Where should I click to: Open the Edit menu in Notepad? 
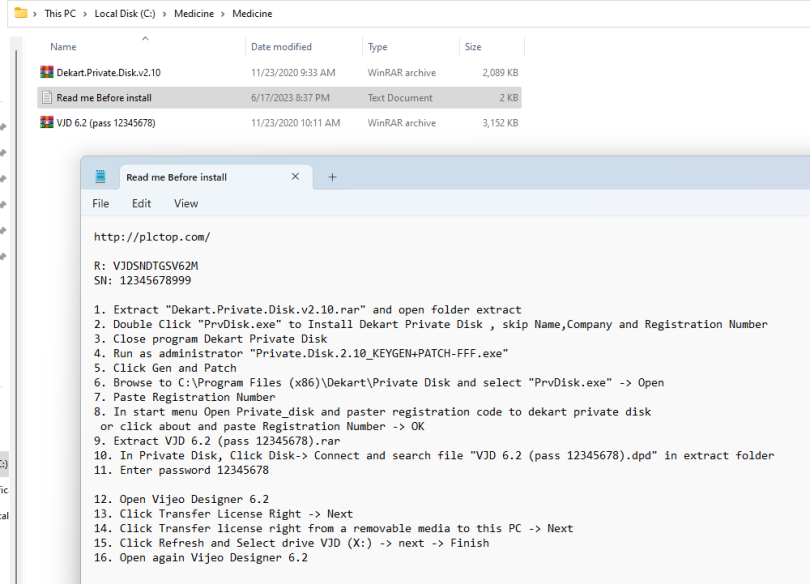140,203
